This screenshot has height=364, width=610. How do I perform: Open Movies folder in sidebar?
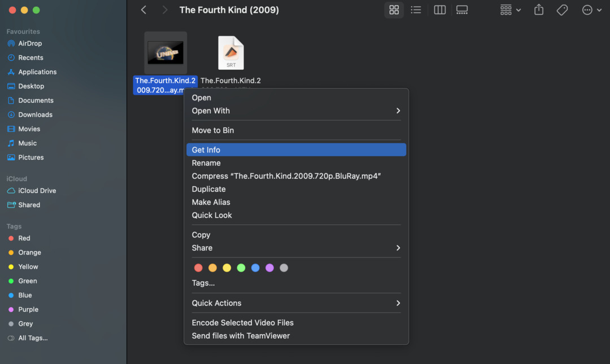(29, 129)
